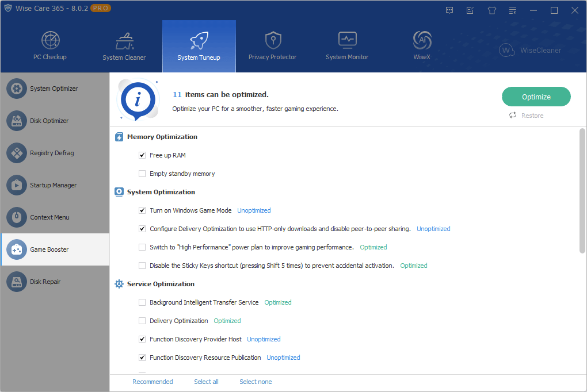Uncheck Turn on Windows Game Mode
The width and height of the screenshot is (587, 392).
tap(142, 210)
